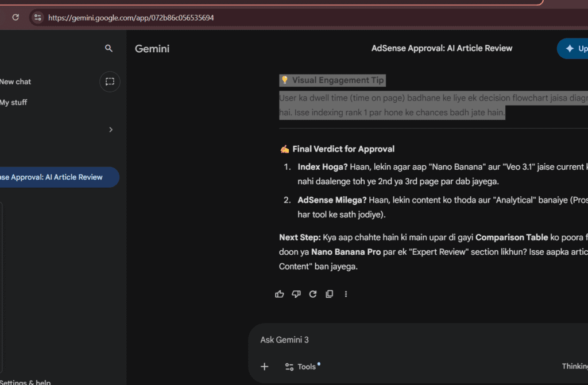
Task: Copy the response with the copy icon
Action: point(329,294)
